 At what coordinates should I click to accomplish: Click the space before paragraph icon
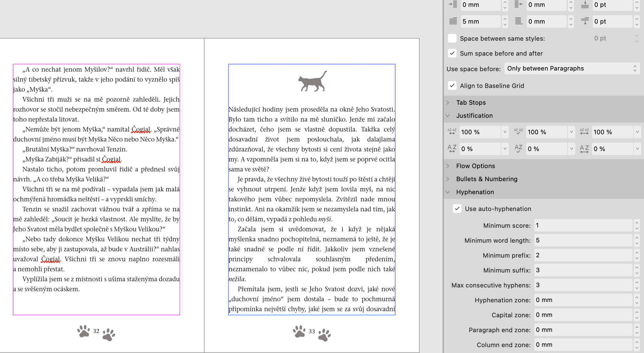[x=585, y=4]
